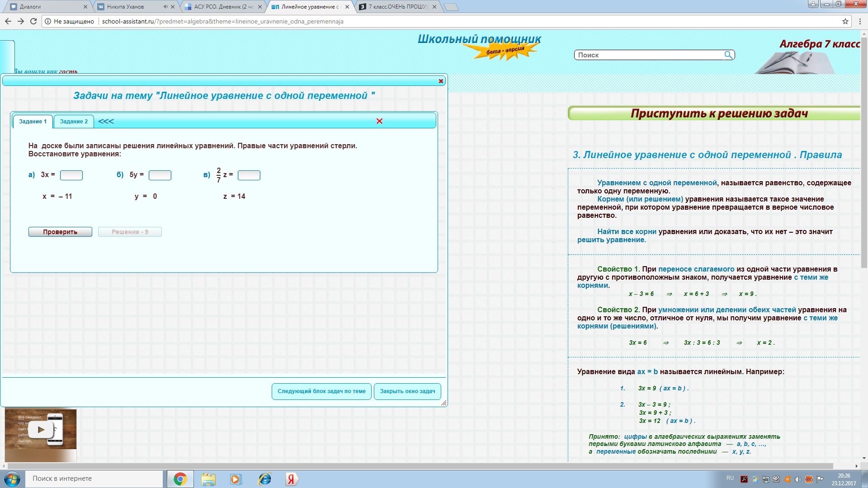
Task: Open Yandex browser from taskbar
Action: (x=291, y=479)
